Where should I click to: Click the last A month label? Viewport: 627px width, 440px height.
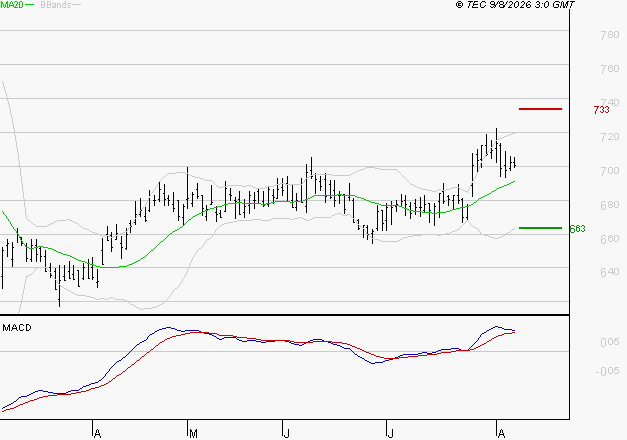(x=501, y=434)
